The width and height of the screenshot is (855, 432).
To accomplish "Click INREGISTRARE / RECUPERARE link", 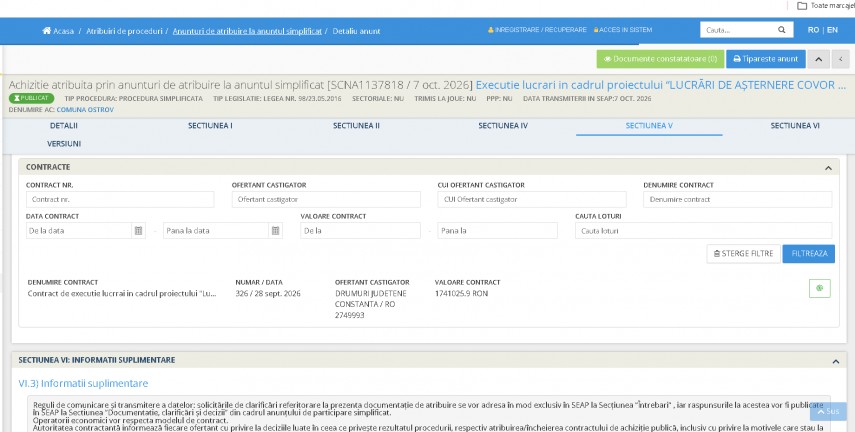I will 537,30.
